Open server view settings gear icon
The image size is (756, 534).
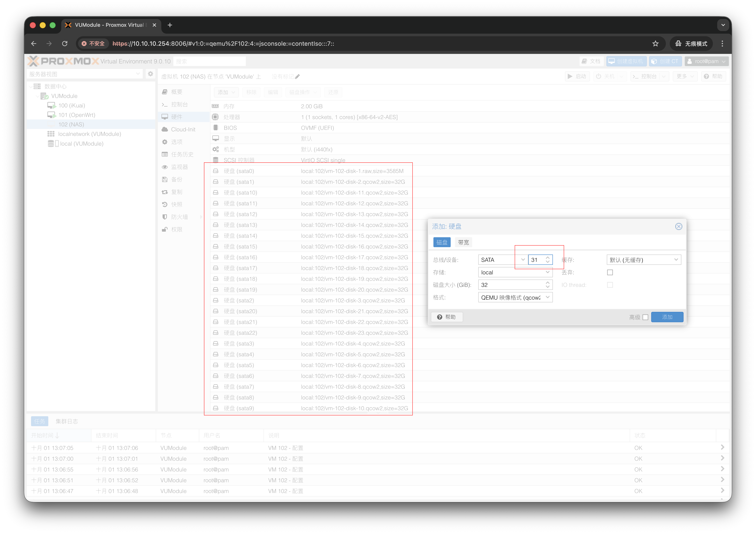tap(151, 74)
